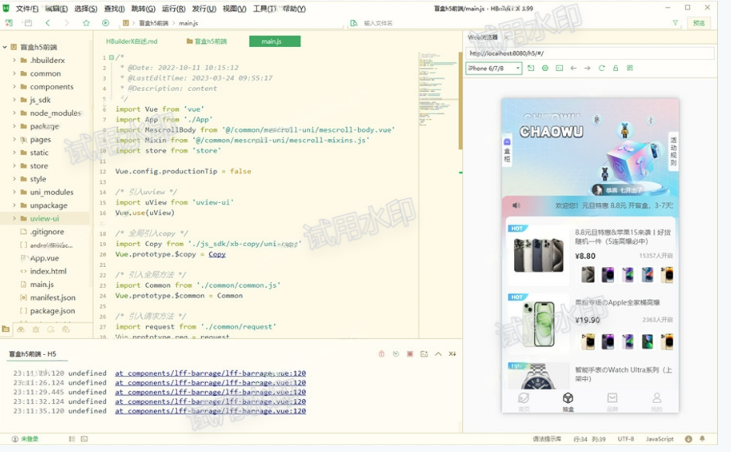Go back in the browser preview panel
The height and width of the screenshot is (452, 731).
click(x=573, y=68)
